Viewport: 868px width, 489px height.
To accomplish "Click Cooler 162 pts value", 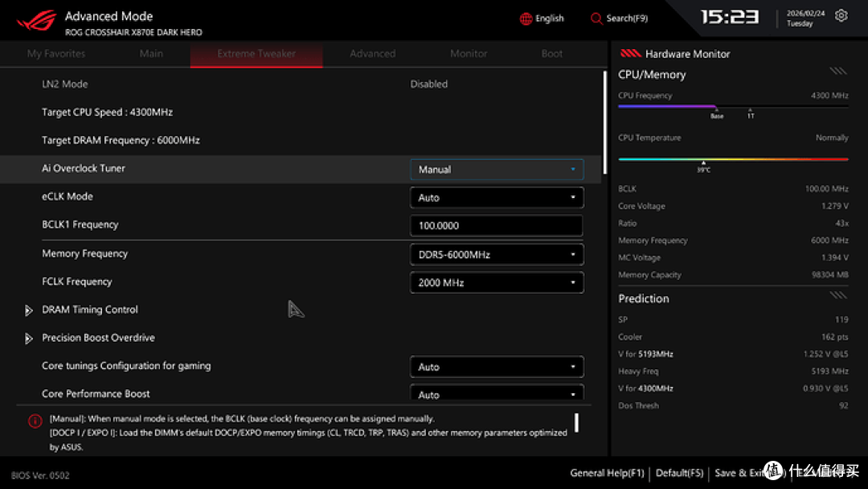I will (835, 337).
